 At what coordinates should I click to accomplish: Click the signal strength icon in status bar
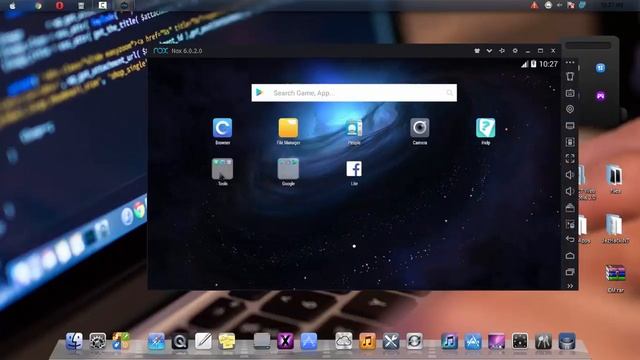(x=524, y=64)
